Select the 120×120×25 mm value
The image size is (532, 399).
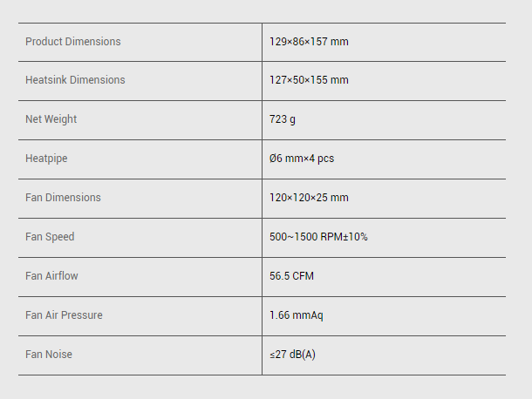(309, 198)
